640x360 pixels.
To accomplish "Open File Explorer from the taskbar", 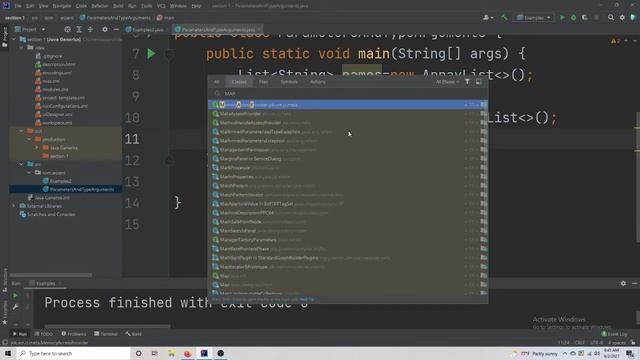I will 171,353.
